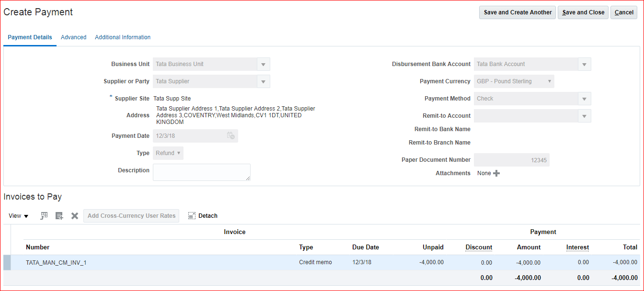Switch to the Additional Information tab
The height and width of the screenshot is (291, 644).
123,37
